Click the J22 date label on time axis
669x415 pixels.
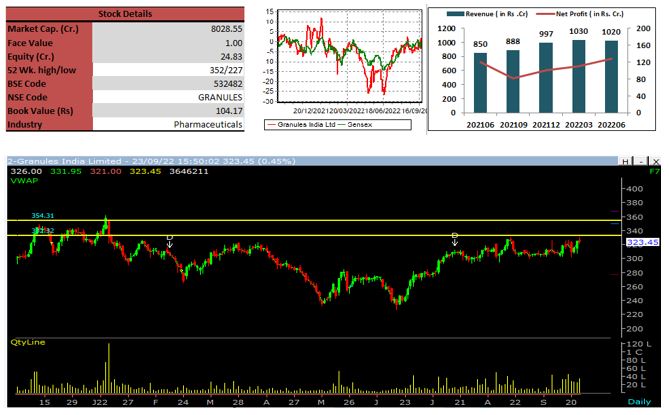click(x=99, y=402)
